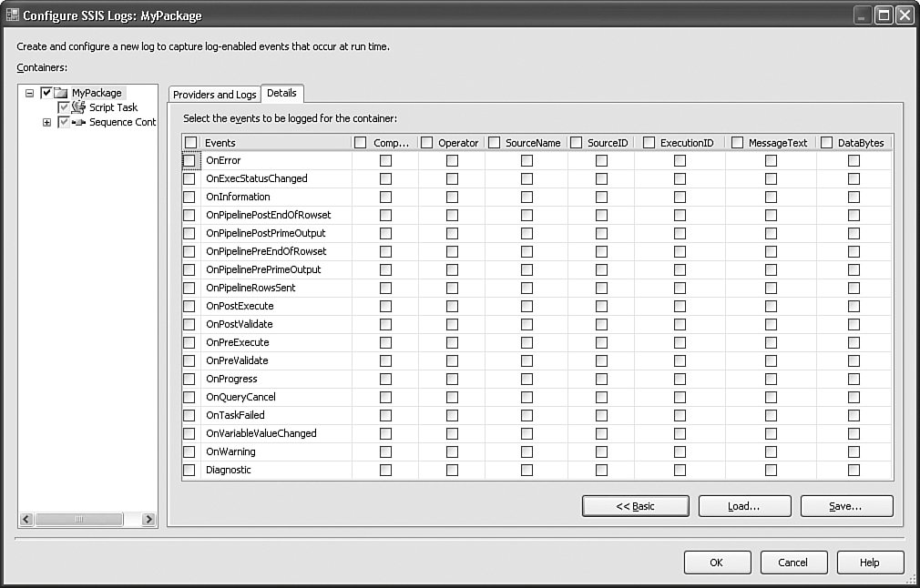Open Help for the logging dialog
The width and height of the screenshot is (920, 588).
tap(870, 563)
